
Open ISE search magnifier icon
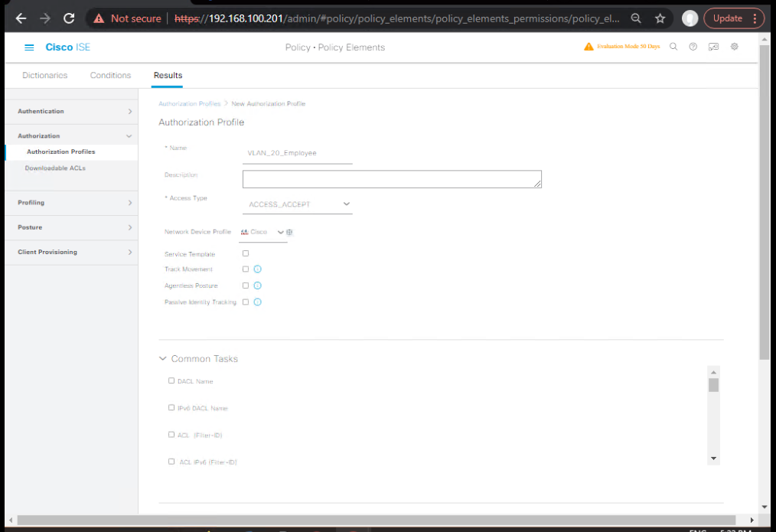[673, 47]
